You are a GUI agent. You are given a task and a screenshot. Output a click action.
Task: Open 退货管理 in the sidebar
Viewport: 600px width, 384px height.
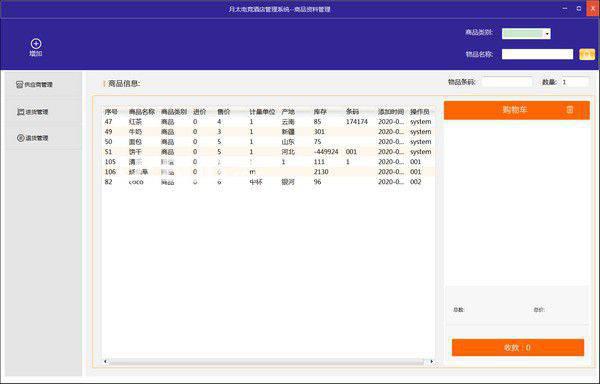click(33, 138)
